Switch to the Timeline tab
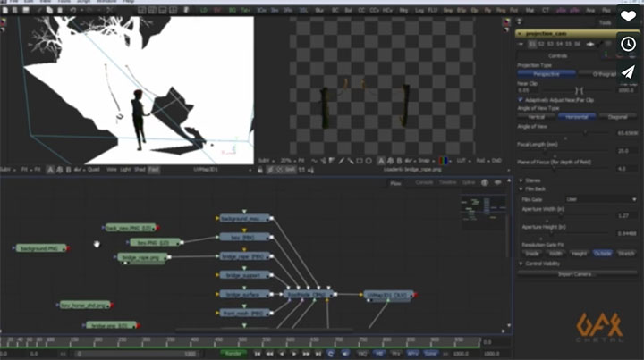Screen dimensions: 644x360 (448, 182)
